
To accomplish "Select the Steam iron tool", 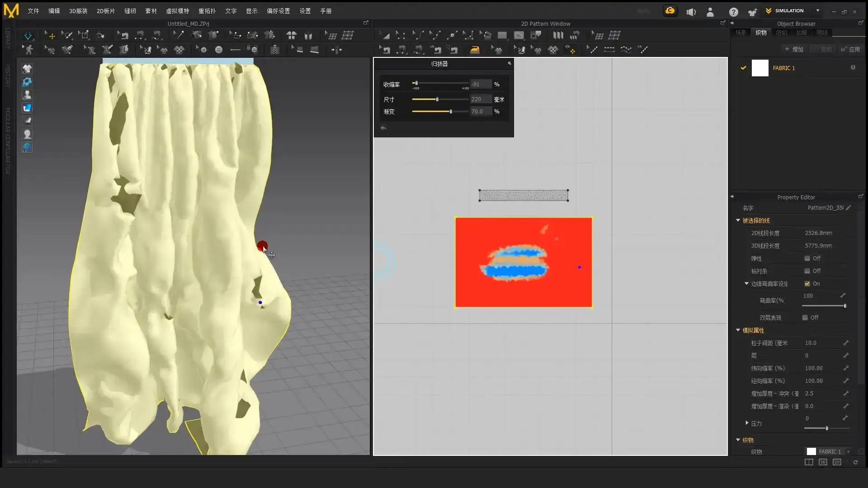I will click(474, 50).
